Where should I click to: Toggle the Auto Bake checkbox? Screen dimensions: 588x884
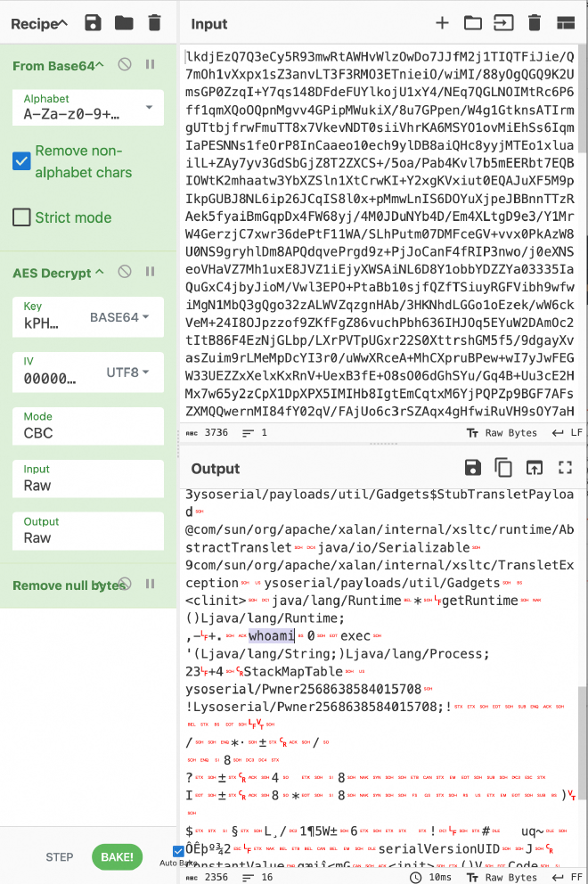tap(178, 851)
